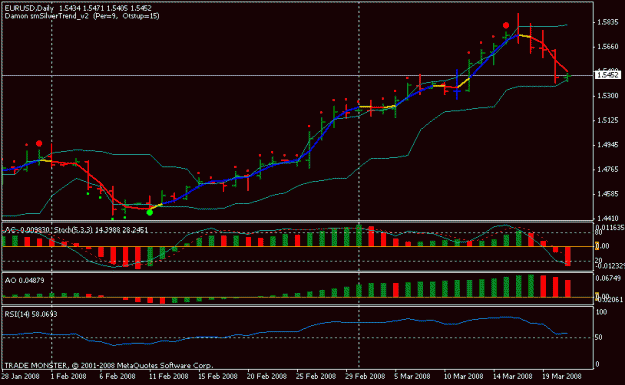The image size is (625, 385).
Task: Click the 20 Feb 2008 date label
Action: coord(267,376)
